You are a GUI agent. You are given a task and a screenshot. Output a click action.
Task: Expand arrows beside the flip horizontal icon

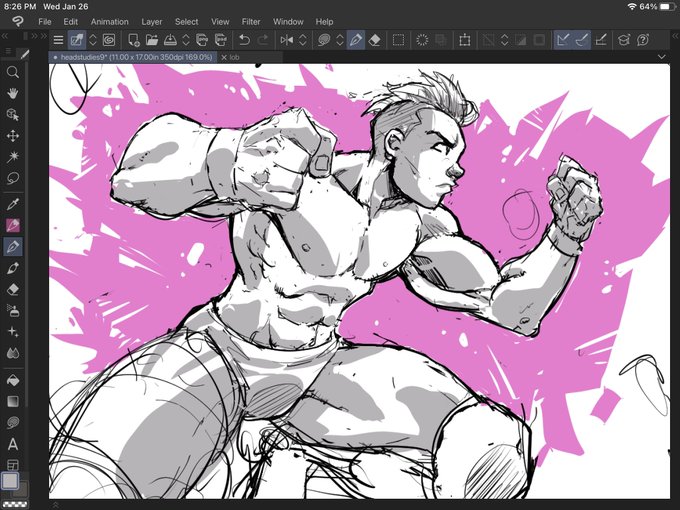coord(303,40)
